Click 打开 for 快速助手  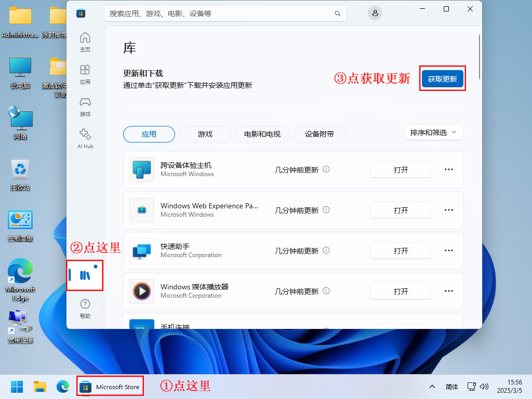pyautogui.click(x=401, y=250)
